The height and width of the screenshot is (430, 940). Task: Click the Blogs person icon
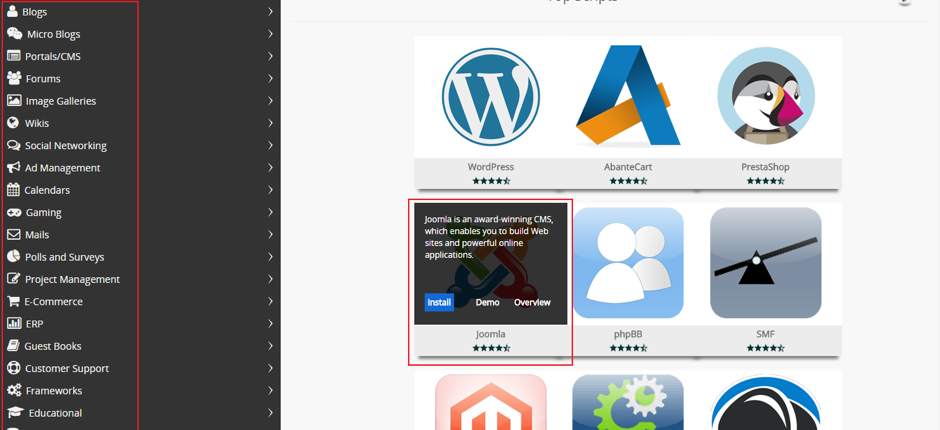point(12,11)
